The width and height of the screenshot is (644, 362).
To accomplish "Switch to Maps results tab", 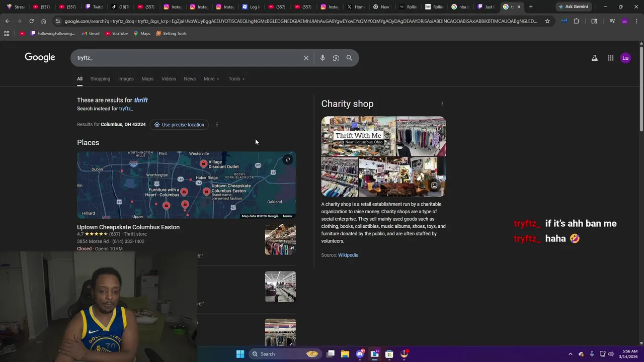I will 147,79.
